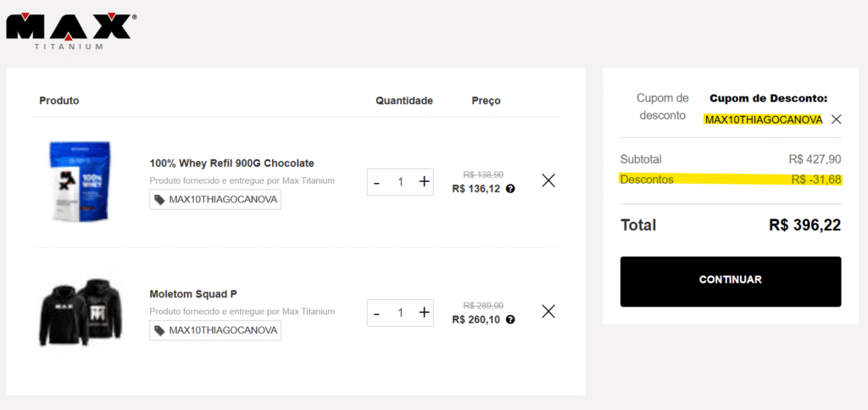Image resolution: width=868 pixels, height=410 pixels.
Task: Remove the MAX10THIAGOCANOVA discount coupon
Action: [836, 119]
